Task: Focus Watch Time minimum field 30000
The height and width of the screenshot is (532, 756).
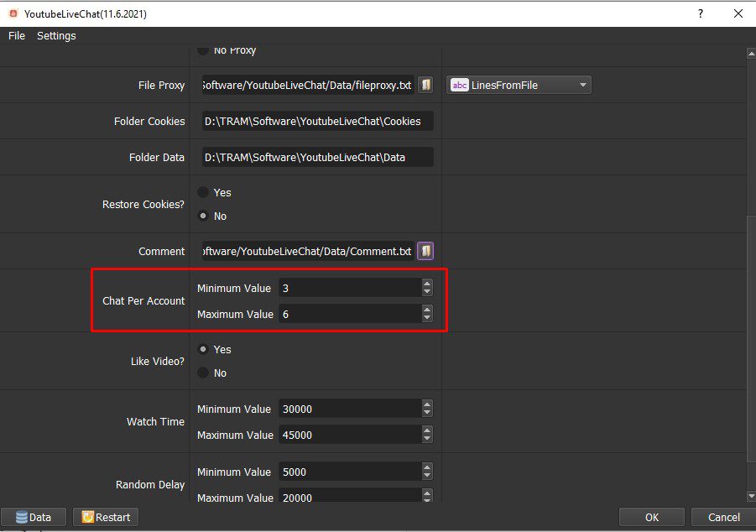Action: pos(350,409)
